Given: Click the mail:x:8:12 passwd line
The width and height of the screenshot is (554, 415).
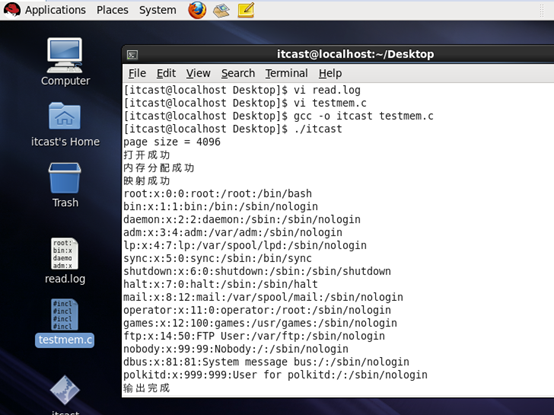Looking at the screenshot, I should pyautogui.click(x=263, y=297).
